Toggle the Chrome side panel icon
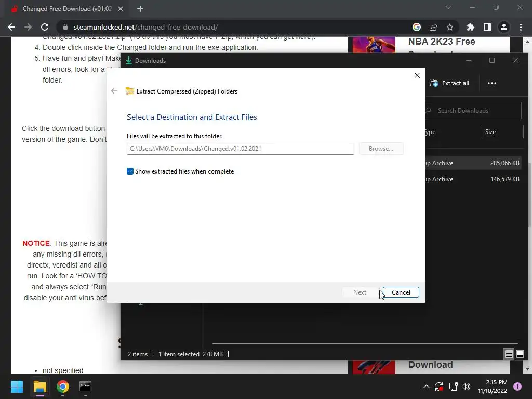Screen dimensions: 532x399 point(487,27)
